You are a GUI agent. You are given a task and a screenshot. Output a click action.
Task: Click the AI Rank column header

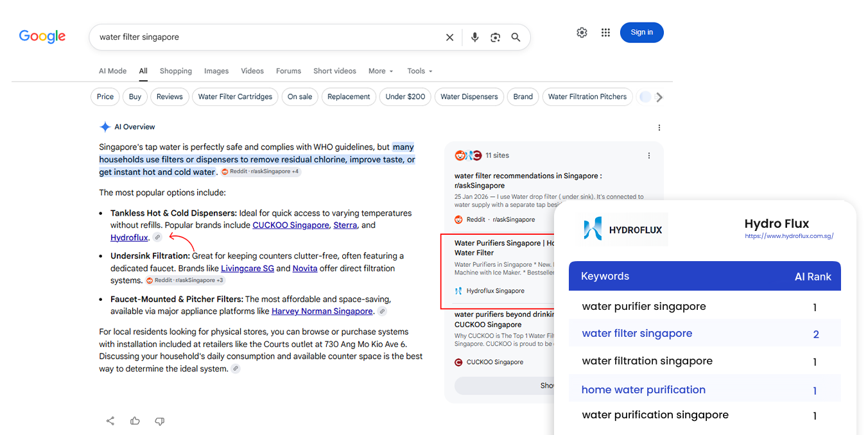click(x=813, y=277)
